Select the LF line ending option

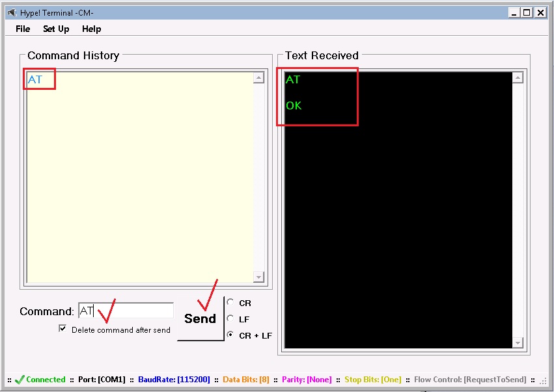click(x=230, y=319)
